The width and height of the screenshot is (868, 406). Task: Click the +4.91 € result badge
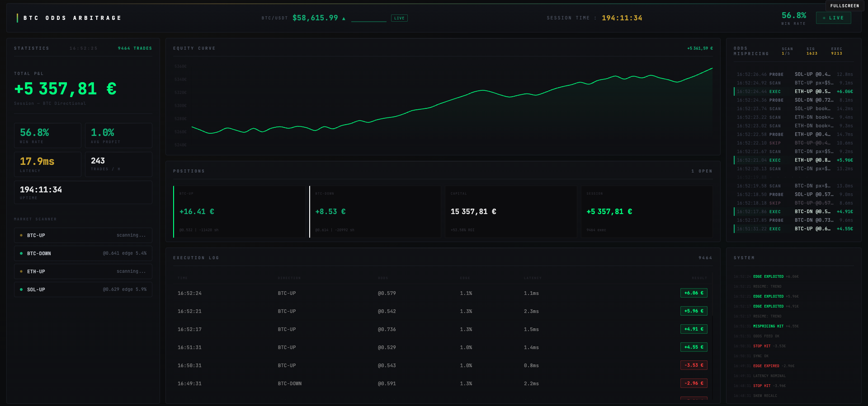694,329
